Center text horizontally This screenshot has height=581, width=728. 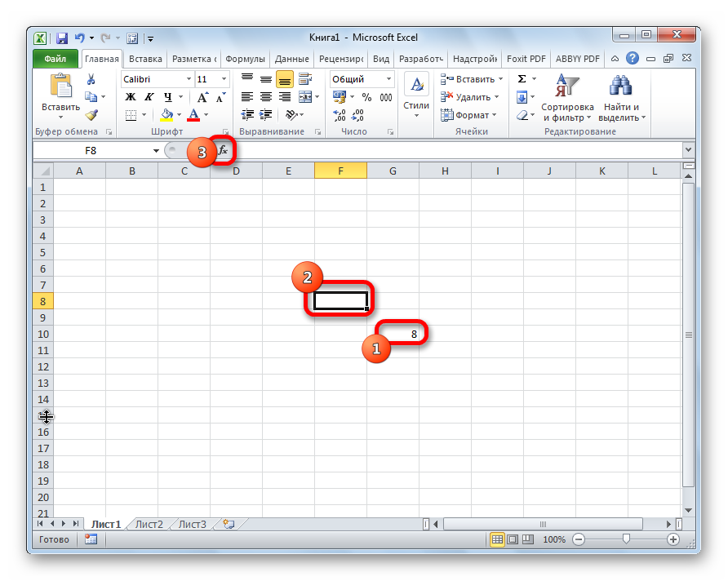(266, 97)
